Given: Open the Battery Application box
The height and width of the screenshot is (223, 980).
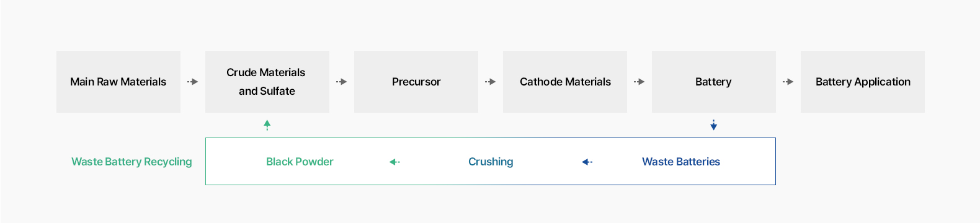Looking at the screenshot, I should [863, 82].
